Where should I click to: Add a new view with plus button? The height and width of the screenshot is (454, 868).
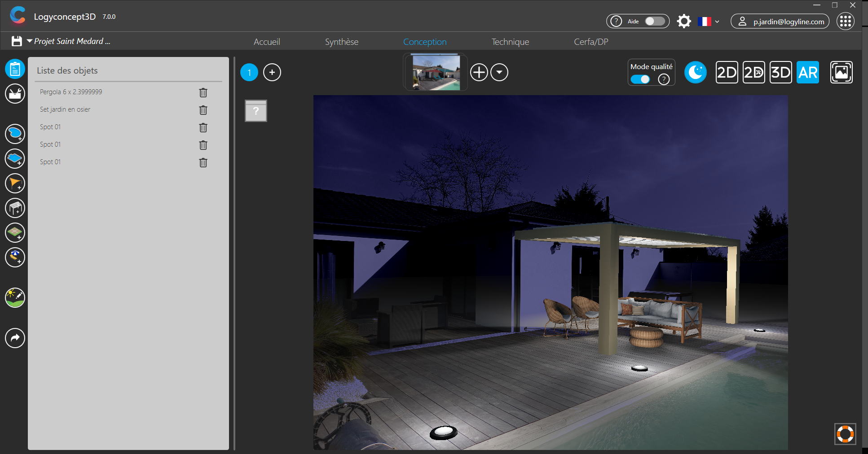pyautogui.click(x=272, y=72)
